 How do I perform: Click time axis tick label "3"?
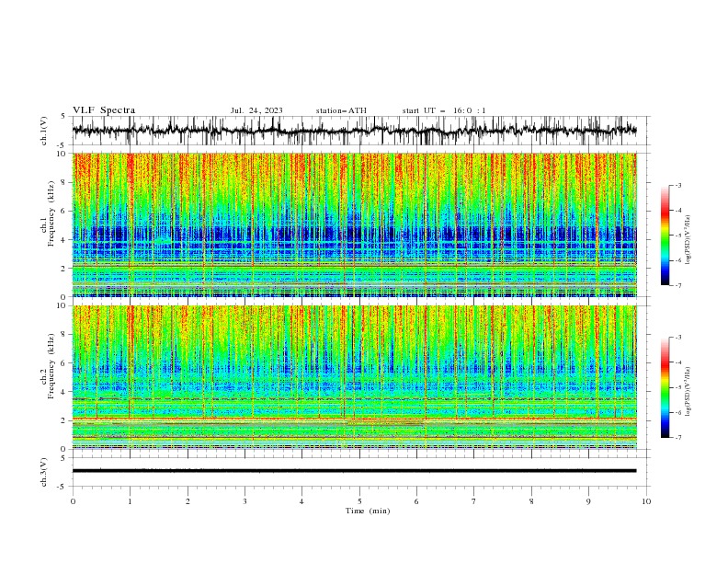tap(245, 501)
